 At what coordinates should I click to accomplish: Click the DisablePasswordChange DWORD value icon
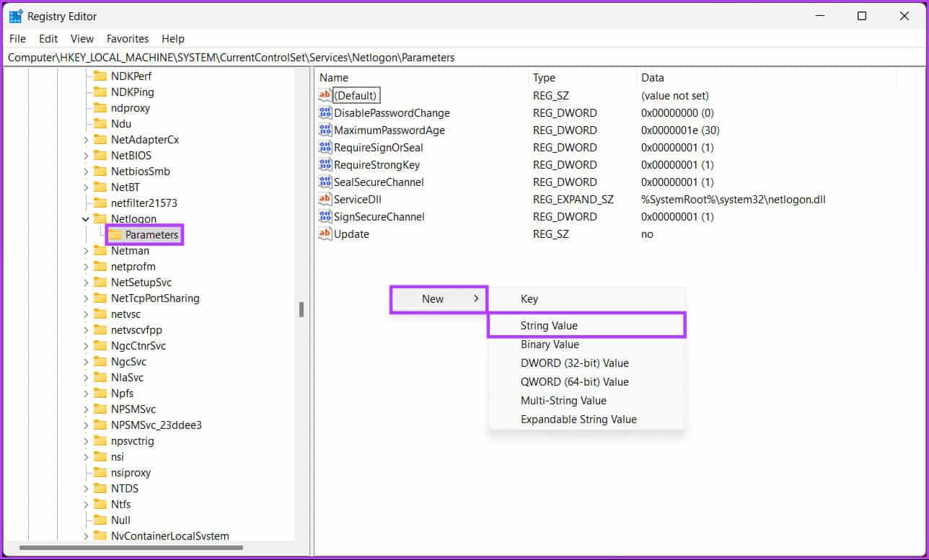pyautogui.click(x=325, y=112)
